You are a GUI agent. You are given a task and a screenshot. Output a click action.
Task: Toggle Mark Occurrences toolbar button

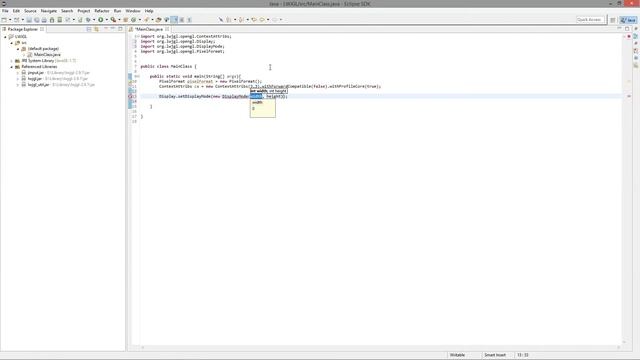pyautogui.click(x=174, y=20)
